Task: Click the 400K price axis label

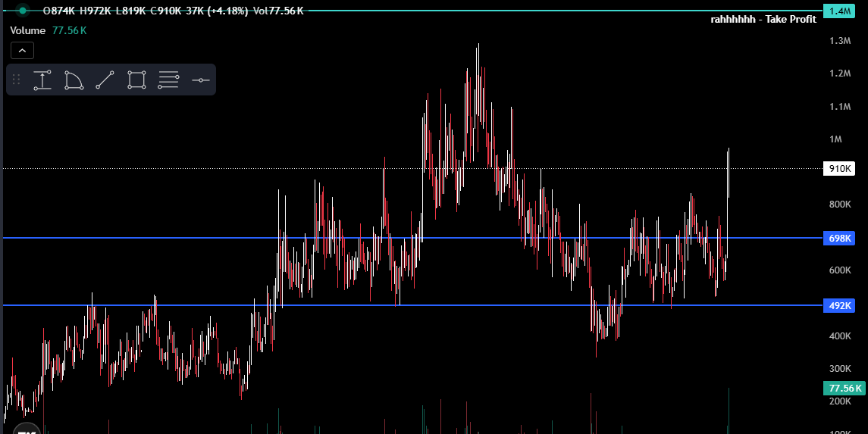Action: pyautogui.click(x=840, y=336)
